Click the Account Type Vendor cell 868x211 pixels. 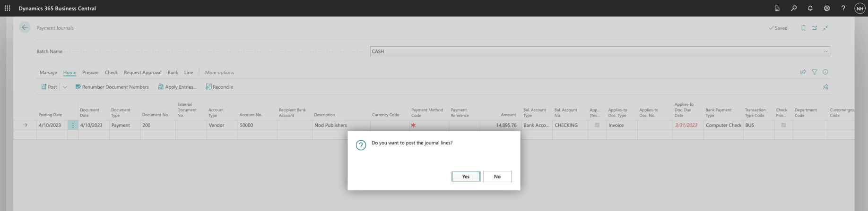pyautogui.click(x=222, y=125)
